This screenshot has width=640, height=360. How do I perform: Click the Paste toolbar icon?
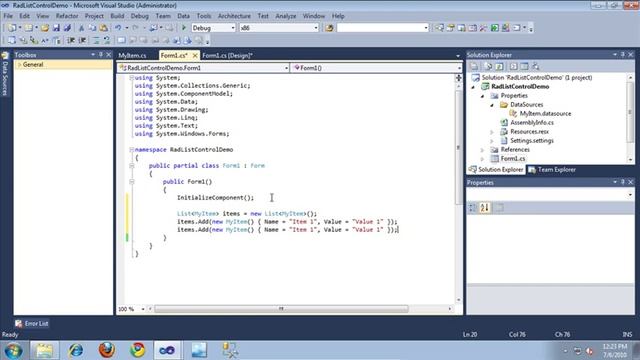coord(104,28)
